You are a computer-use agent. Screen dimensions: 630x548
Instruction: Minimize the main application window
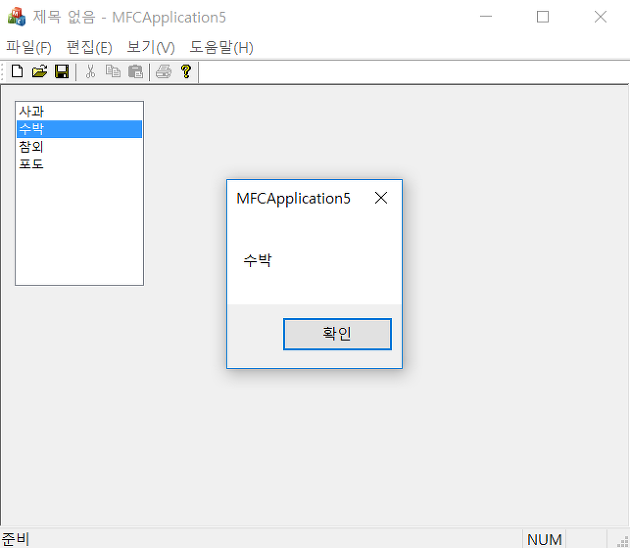tap(486, 17)
